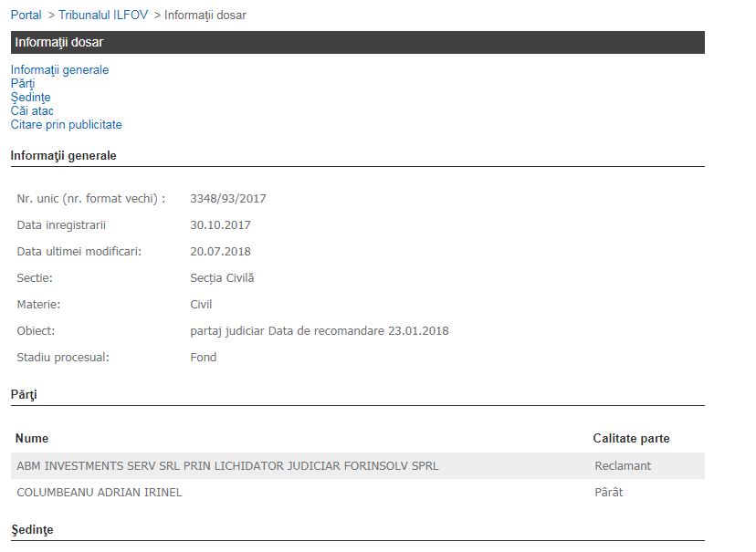
Task: Click the Secţia Civilă section value
Action: (x=222, y=278)
